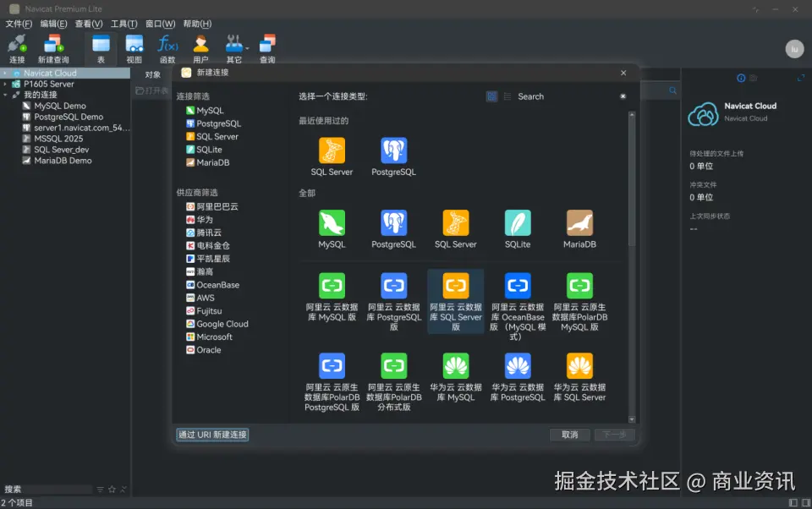Select MariaDB Demo connection in tree
The image size is (812, 509).
57,161
